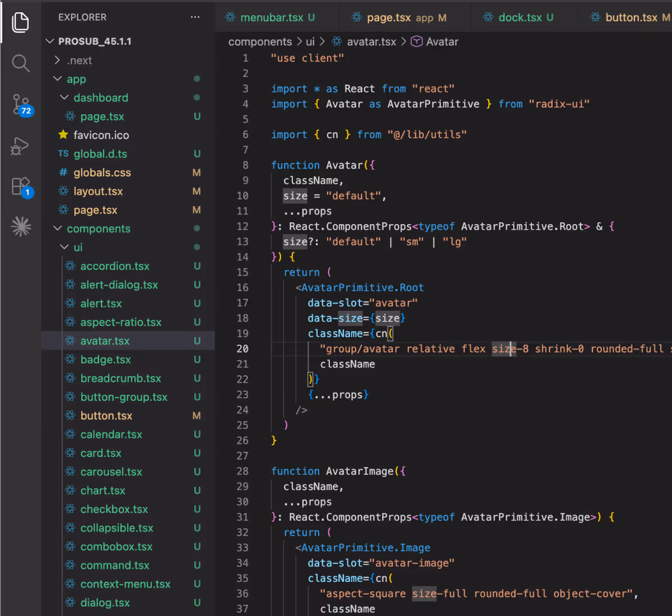Click the React icon of dialog.tsx

point(70,603)
